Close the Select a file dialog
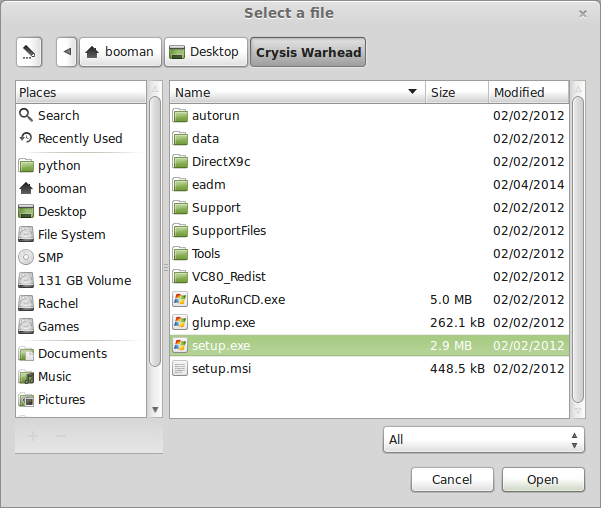The height and width of the screenshot is (508, 601). coord(583,14)
